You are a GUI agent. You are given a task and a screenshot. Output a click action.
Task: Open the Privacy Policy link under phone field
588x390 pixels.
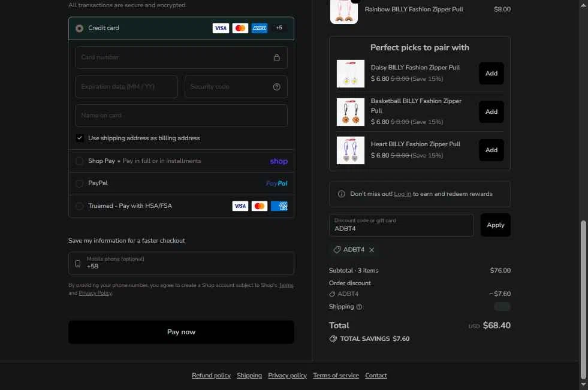pyautogui.click(x=95, y=293)
